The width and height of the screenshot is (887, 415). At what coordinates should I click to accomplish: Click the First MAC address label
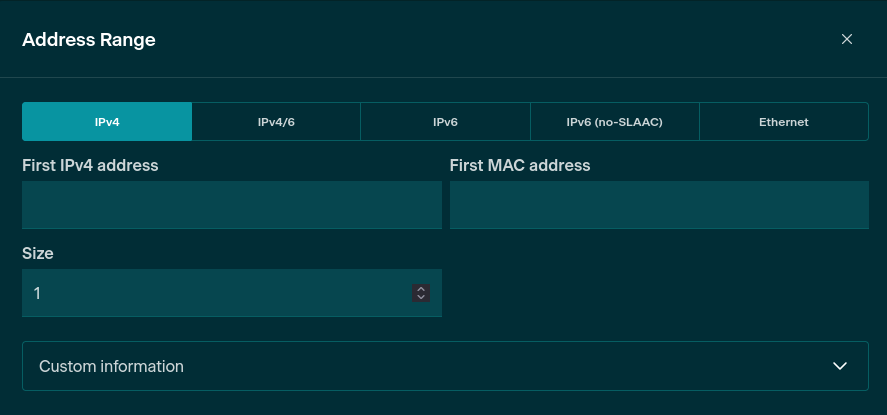(x=520, y=165)
